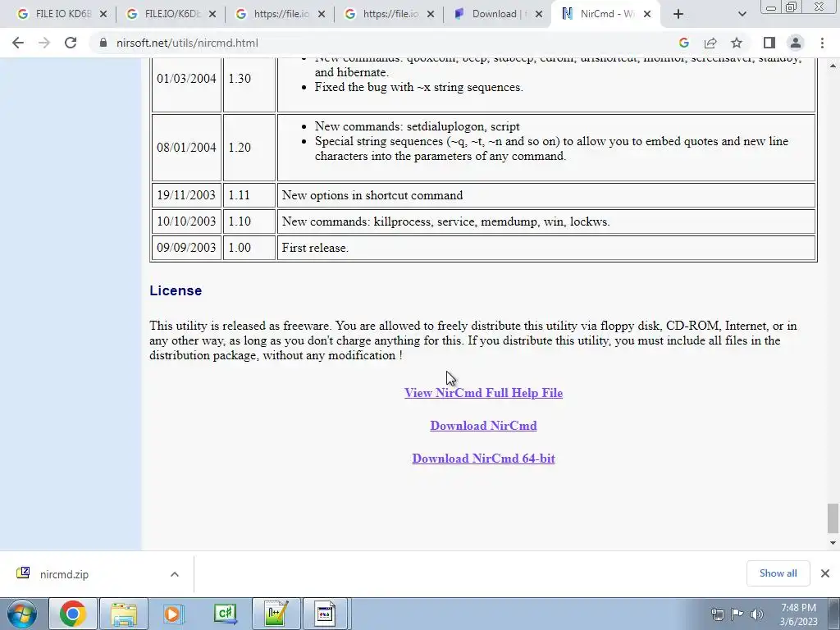Screen dimensions: 840x630
Task: Click the License heading
Action: (x=176, y=290)
